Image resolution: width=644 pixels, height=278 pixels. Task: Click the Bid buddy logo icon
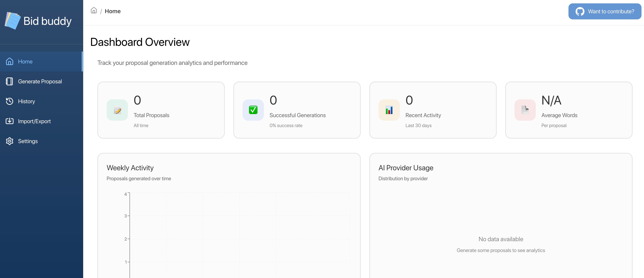(x=12, y=21)
